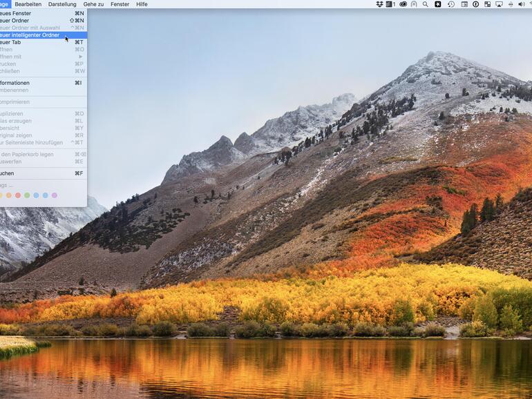Open the Darstellung menu
Viewport: 532px width, 399px height.
point(62,4)
